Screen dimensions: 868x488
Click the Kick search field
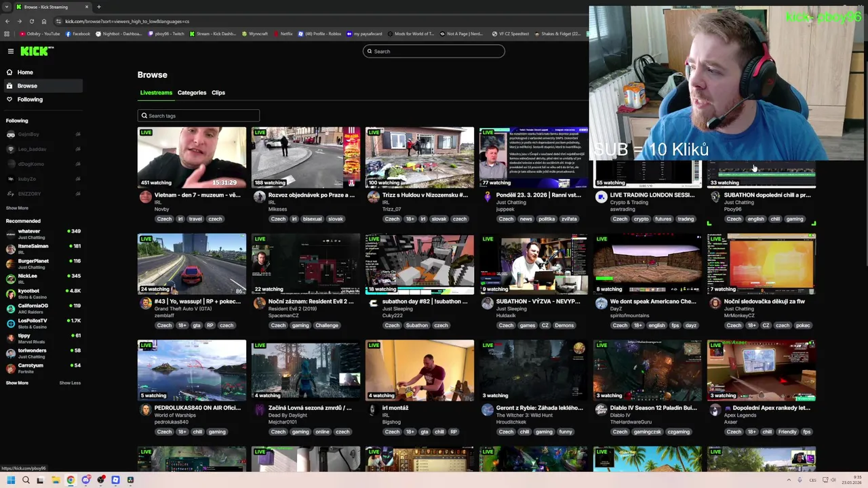[434, 52]
